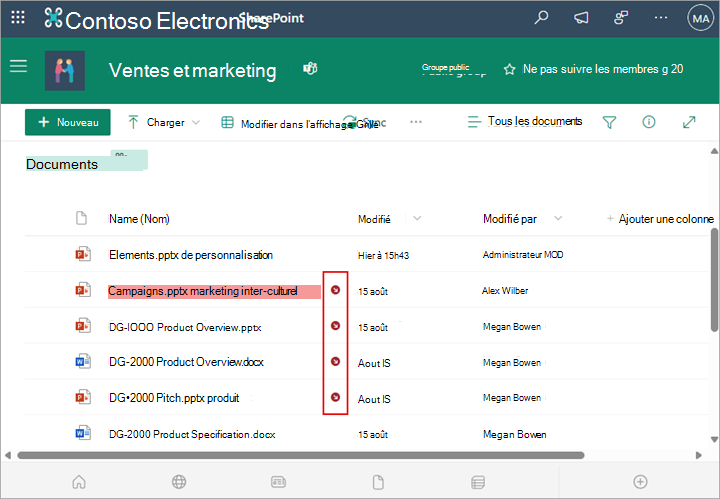Image resolution: width=720 pixels, height=499 pixels.
Task: Click the plus create icon in bottom bar
Action: click(640, 482)
